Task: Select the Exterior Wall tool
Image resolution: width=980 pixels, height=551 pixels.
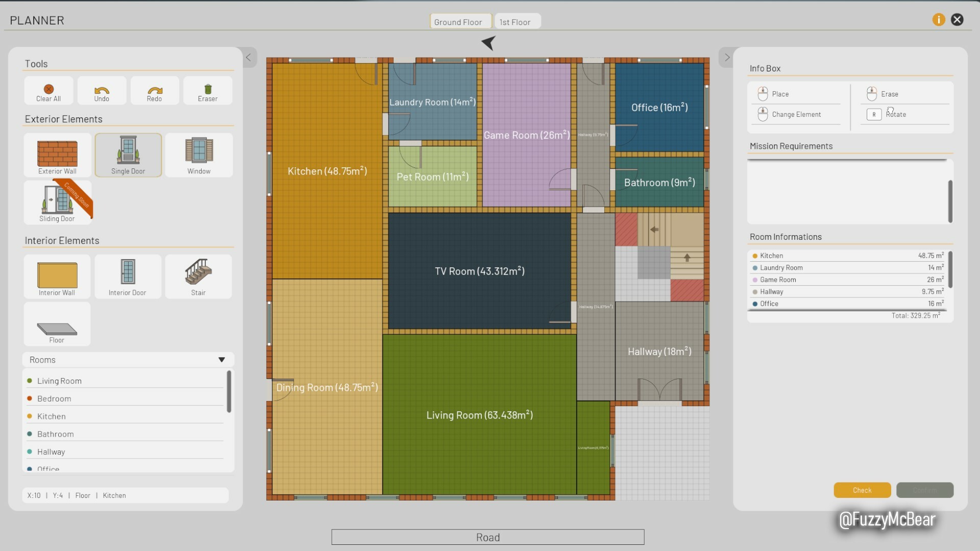Action: coord(57,155)
